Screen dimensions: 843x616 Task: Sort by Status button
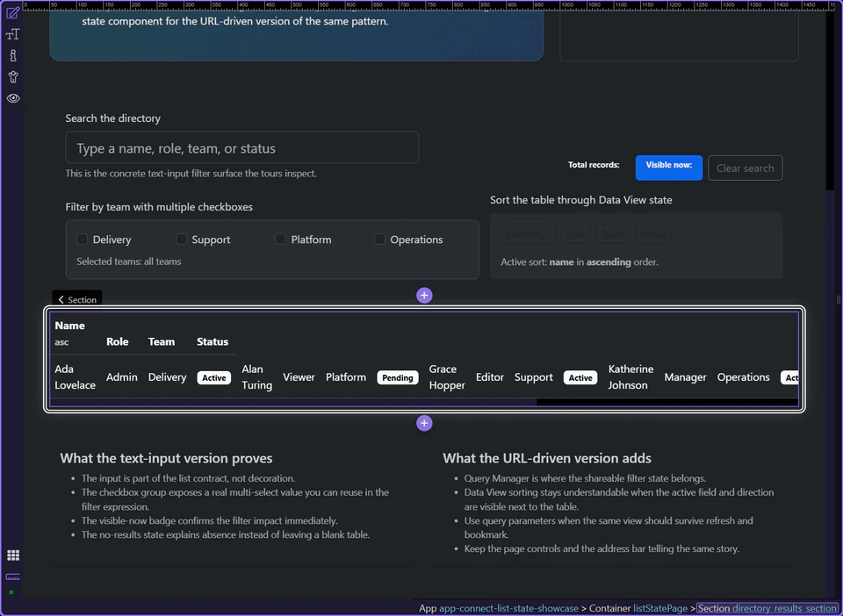(x=653, y=234)
